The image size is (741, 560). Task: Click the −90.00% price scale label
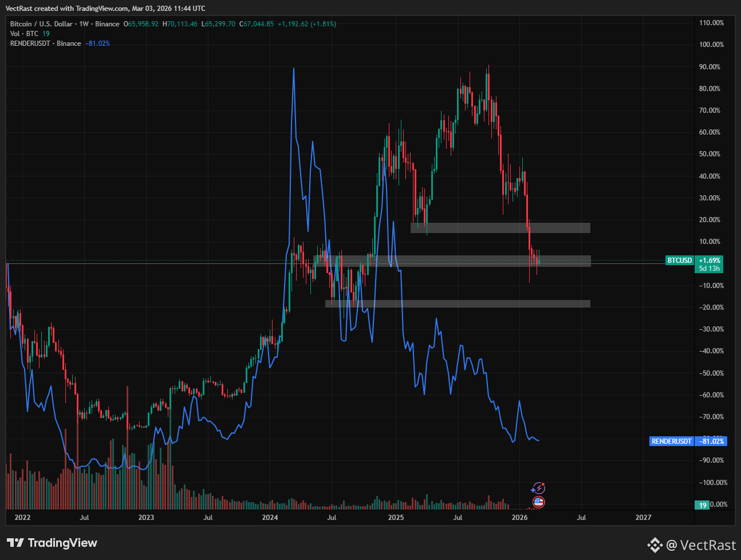tap(711, 460)
